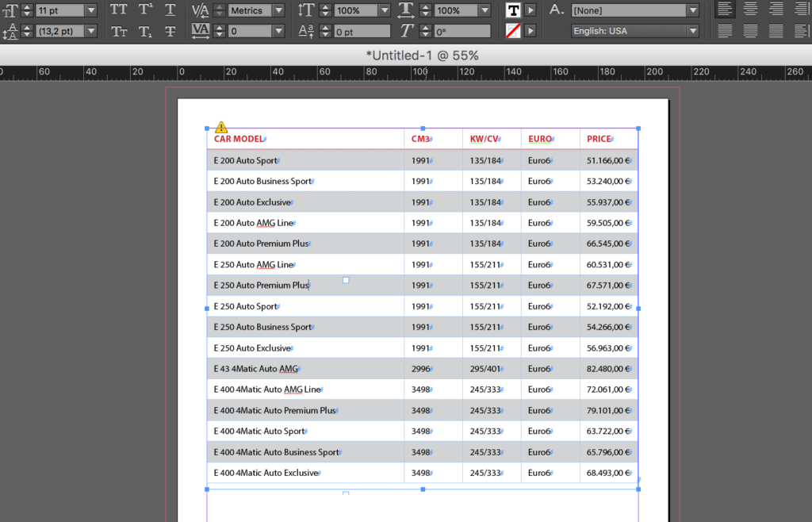
Task: Click the font size icon
Action: pos(11,10)
